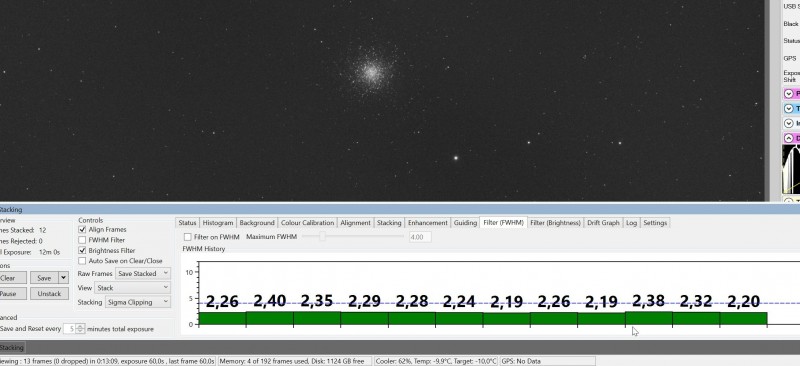Click the FWHM bar labeled 2,40
Viewport: 800px width, 366px height.
coord(269,319)
